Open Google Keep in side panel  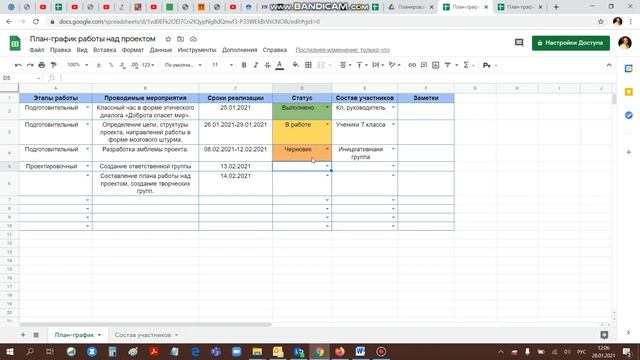629,92
